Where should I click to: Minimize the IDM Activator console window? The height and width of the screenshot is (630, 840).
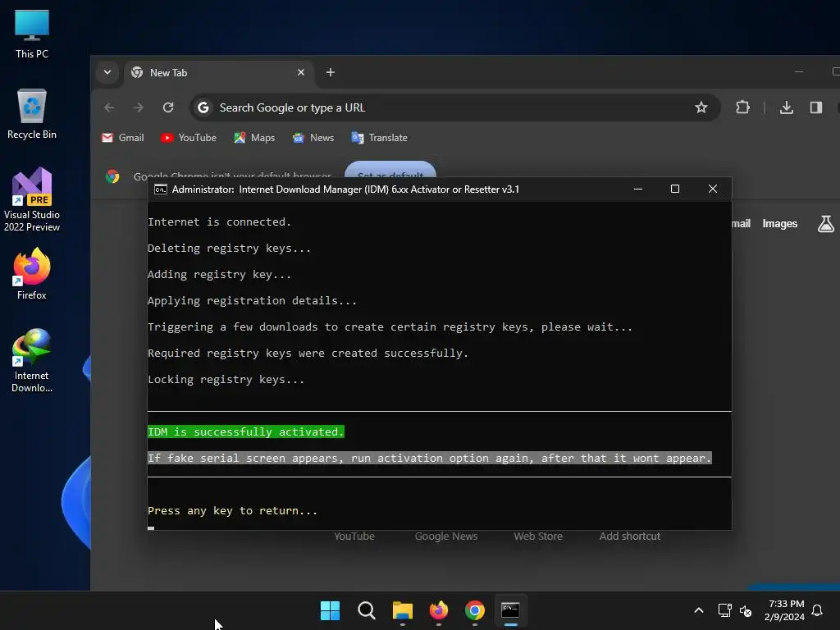[638, 189]
